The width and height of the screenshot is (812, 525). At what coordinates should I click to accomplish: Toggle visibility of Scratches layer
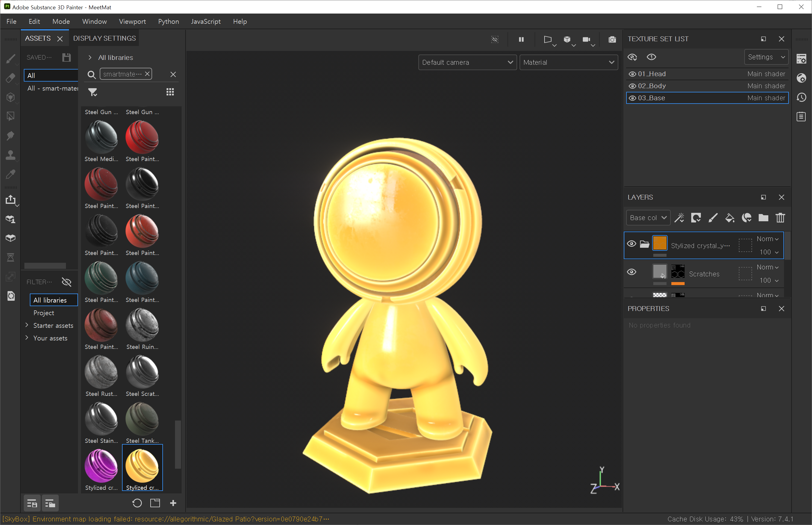click(x=631, y=272)
